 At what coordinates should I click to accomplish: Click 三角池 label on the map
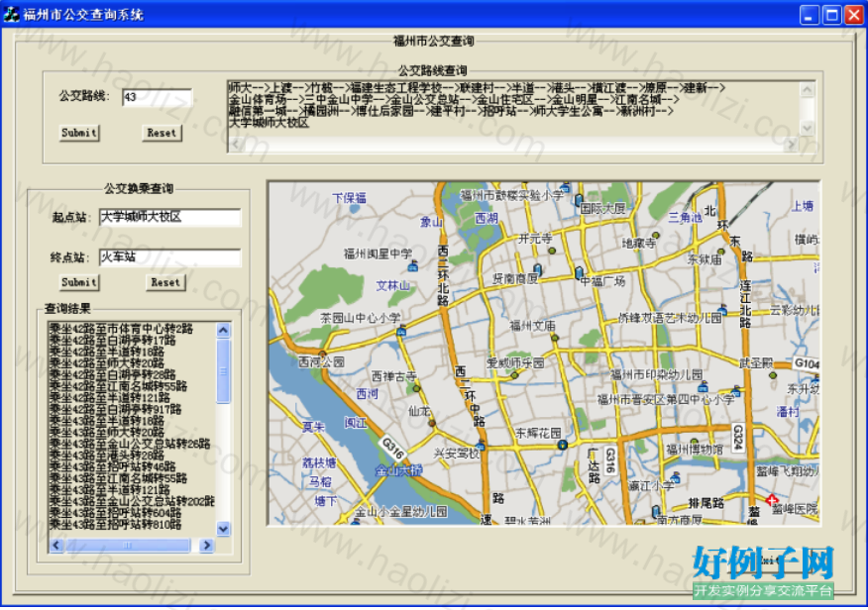click(685, 217)
